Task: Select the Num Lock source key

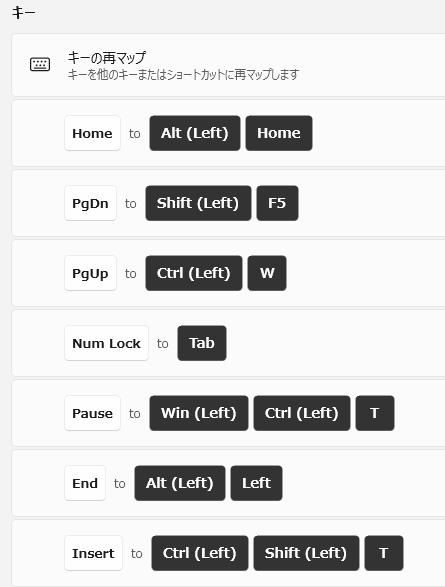Action: 106,343
